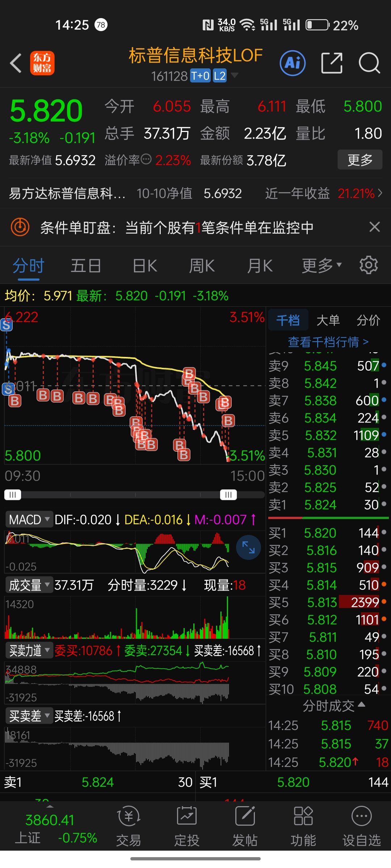Tap the 溢价率 info smiley icon

coord(146,159)
